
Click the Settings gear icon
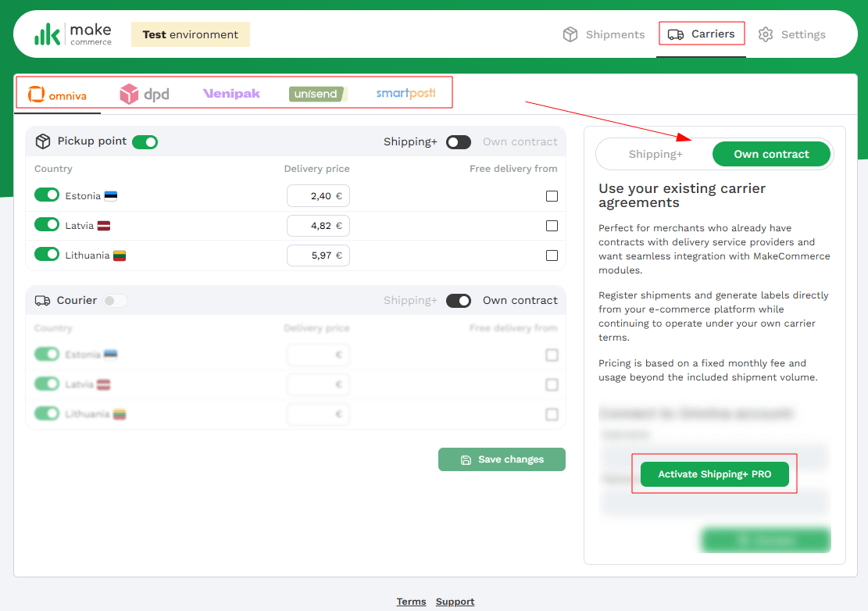(766, 34)
